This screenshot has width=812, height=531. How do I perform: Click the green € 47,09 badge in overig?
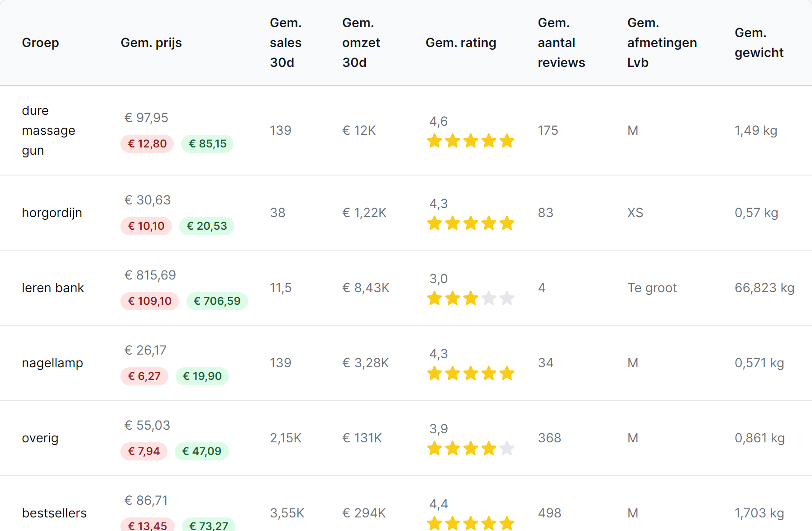point(201,451)
